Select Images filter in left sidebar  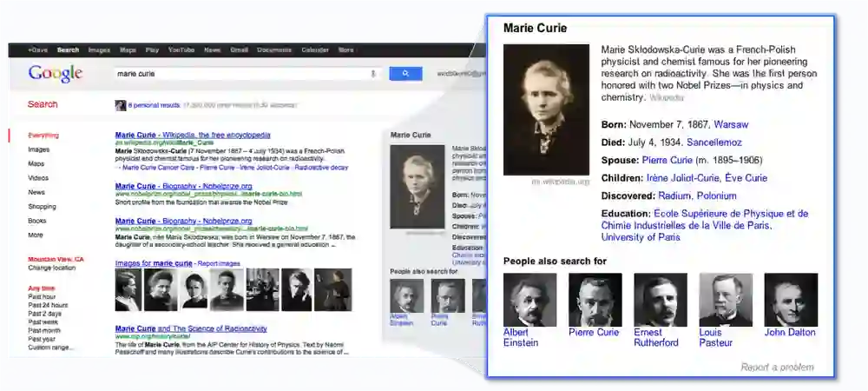[x=39, y=149]
